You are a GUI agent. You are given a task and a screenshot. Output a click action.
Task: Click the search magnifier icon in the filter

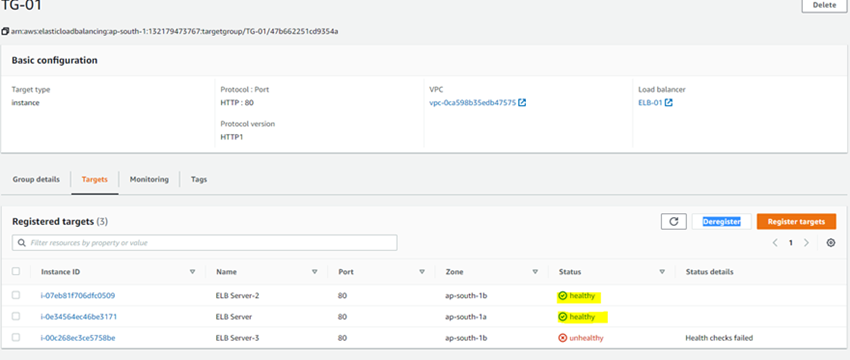tap(22, 243)
